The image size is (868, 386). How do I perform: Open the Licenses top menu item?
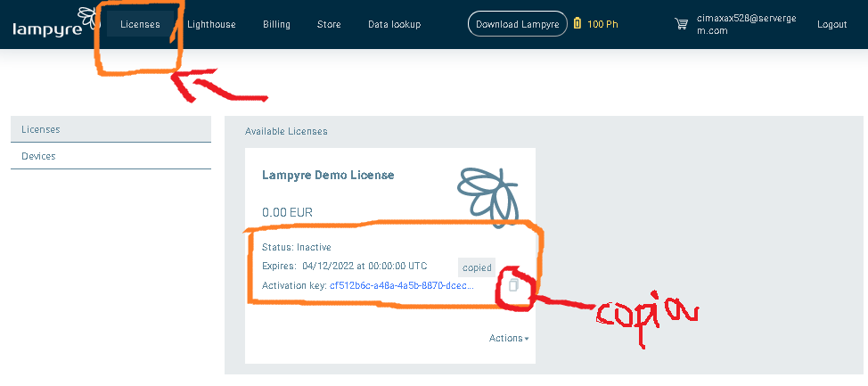tap(140, 24)
